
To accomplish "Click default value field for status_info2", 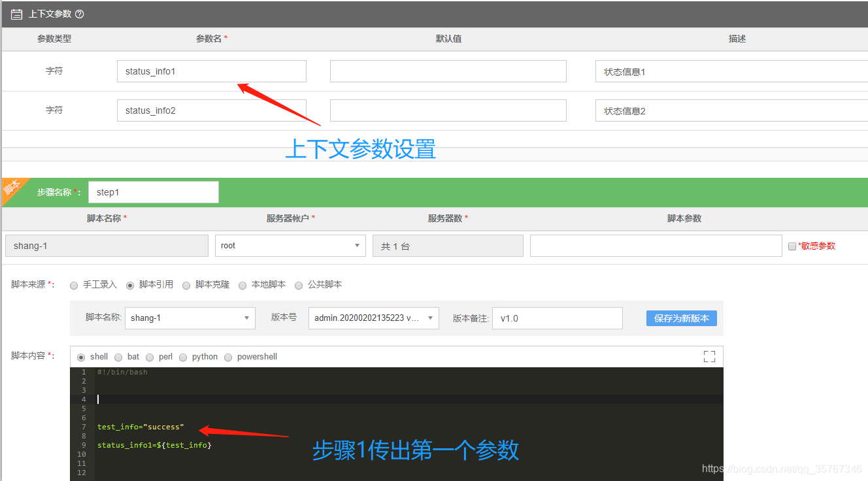I will tap(448, 110).
